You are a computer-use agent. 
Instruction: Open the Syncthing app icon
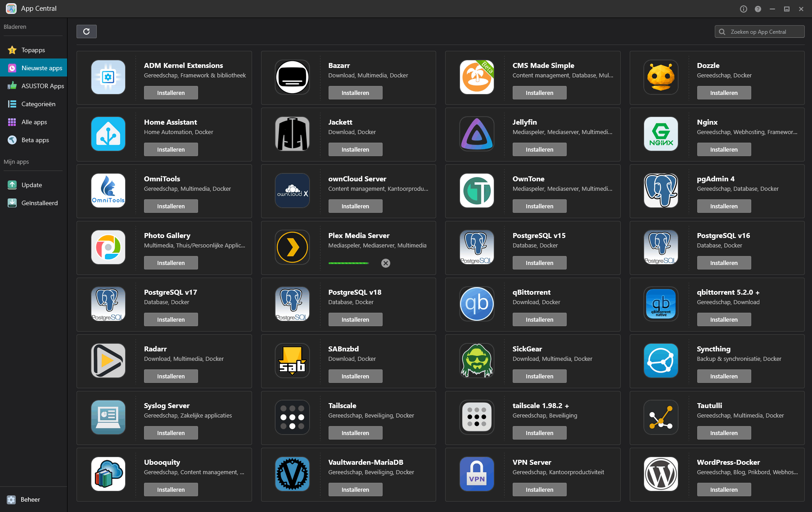pyautogui.click(x=661, y=361)
